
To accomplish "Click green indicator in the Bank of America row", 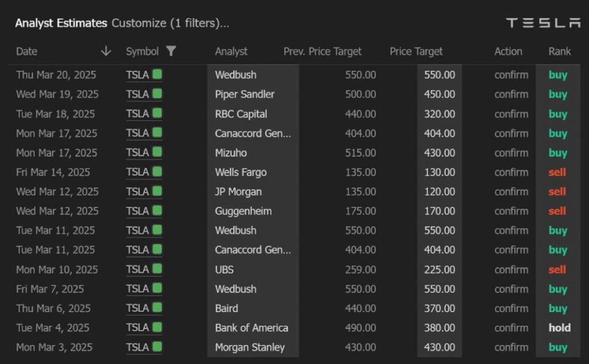I will [157, 328].
